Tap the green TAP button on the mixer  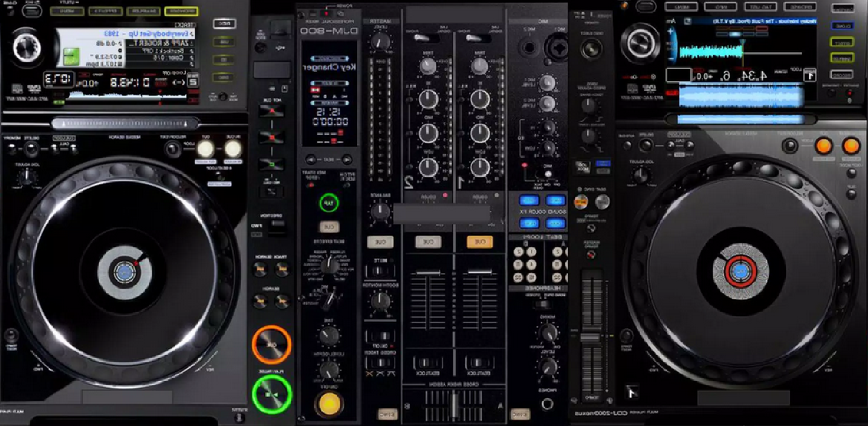(329, 203)
